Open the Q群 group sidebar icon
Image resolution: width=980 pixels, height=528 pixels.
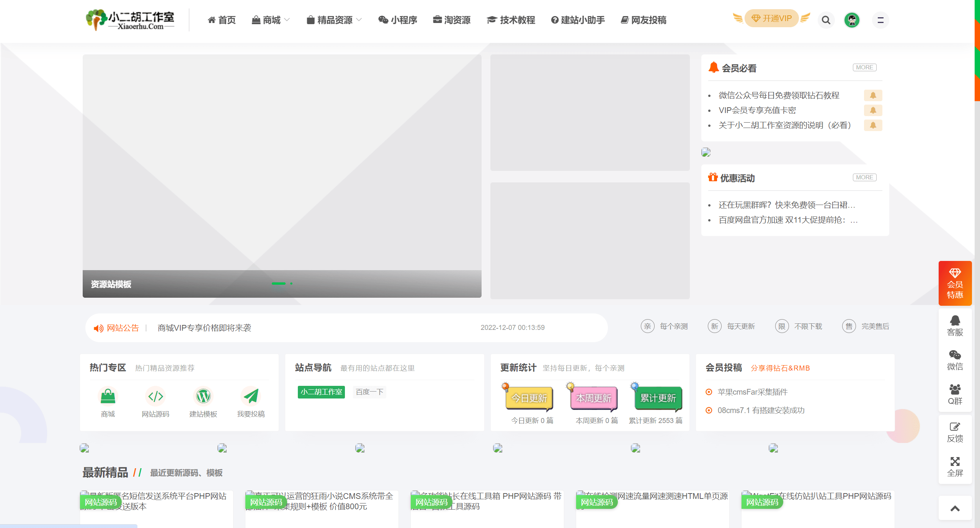coord(955,394)
